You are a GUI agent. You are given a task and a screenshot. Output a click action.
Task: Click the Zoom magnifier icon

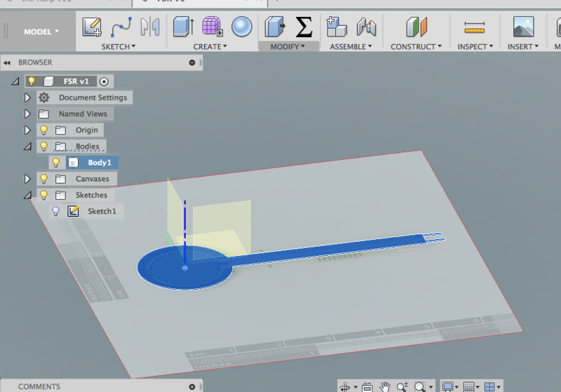point(402,386)
